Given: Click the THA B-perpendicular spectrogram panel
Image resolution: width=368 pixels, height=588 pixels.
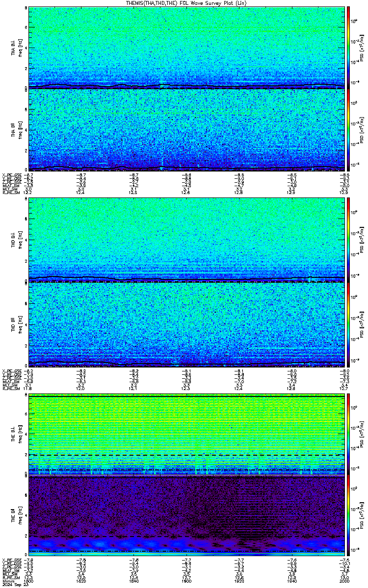Looking at the screenshot, I should [185, 48].
